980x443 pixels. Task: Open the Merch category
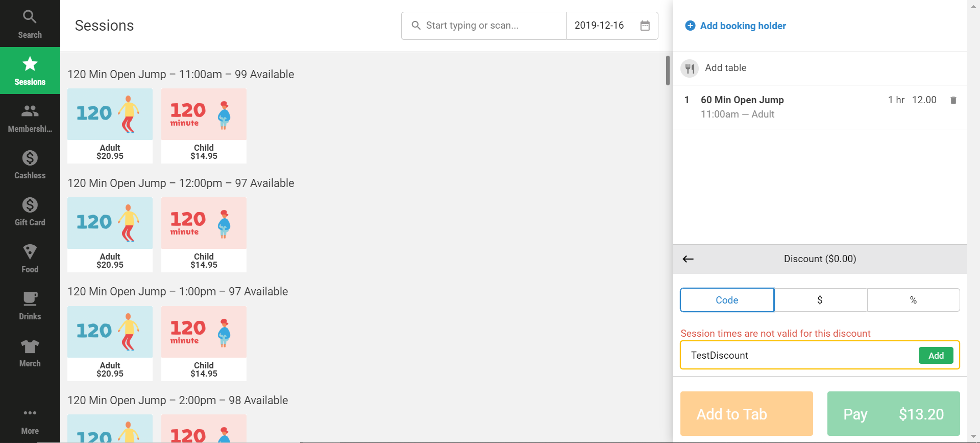coord(30,353)
